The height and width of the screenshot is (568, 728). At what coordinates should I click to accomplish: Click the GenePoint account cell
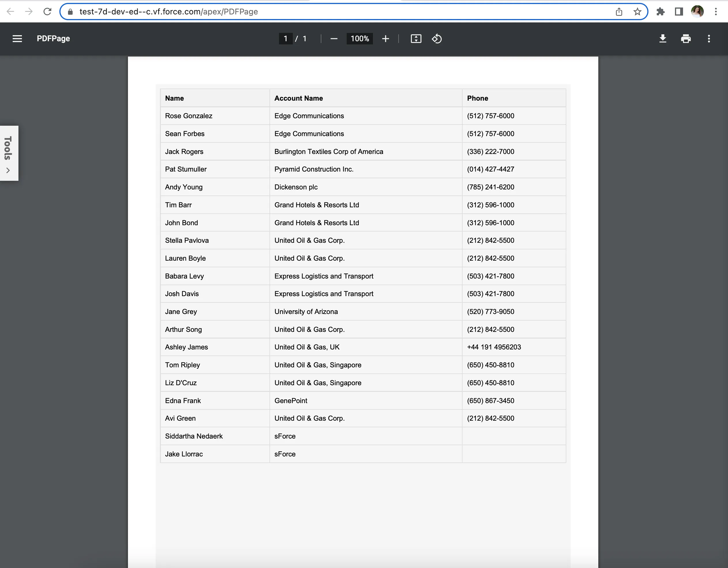click(x=366, y=400)
